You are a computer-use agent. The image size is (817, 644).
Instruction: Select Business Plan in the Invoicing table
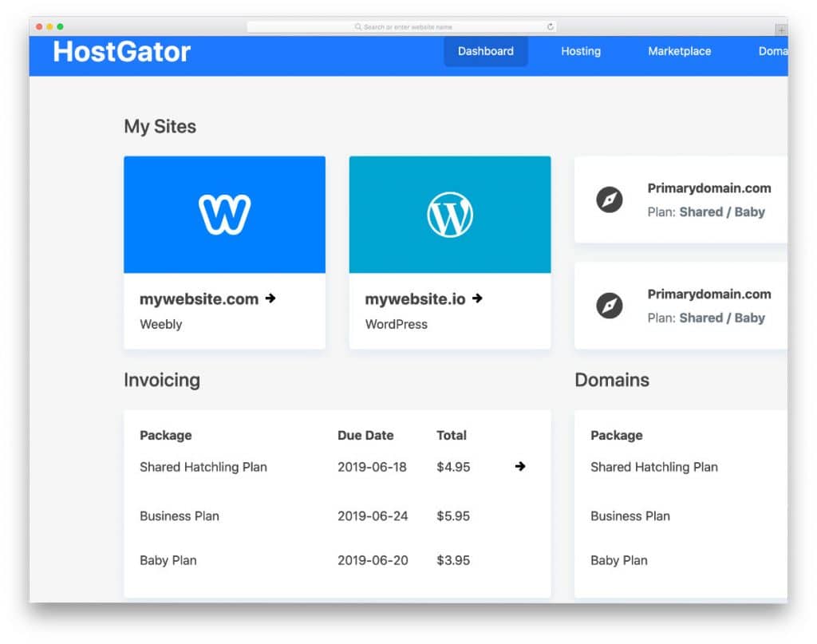tap(179, 516)
